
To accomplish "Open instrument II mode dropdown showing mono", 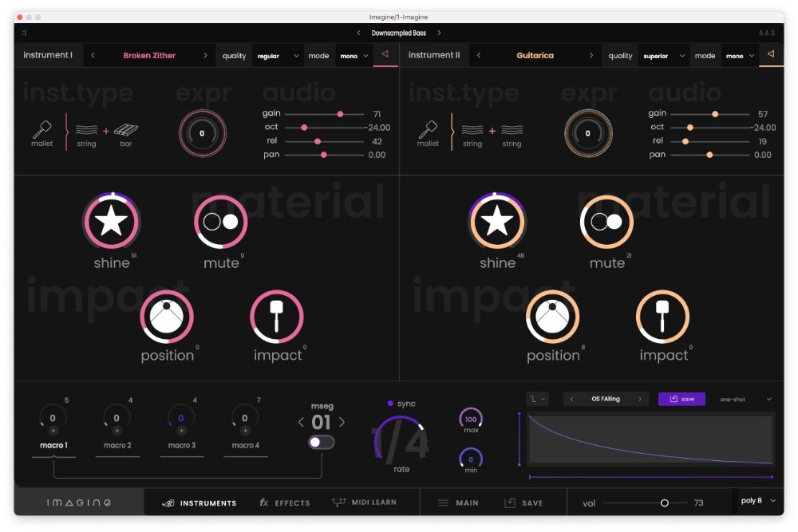I will coord(740,56).
